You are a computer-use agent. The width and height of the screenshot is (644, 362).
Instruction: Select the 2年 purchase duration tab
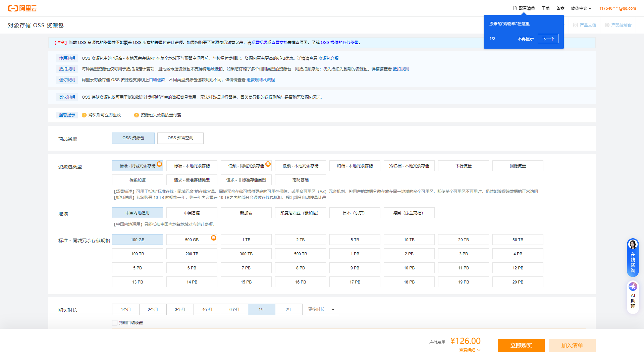pyautogui.click(x=289, y=309)
